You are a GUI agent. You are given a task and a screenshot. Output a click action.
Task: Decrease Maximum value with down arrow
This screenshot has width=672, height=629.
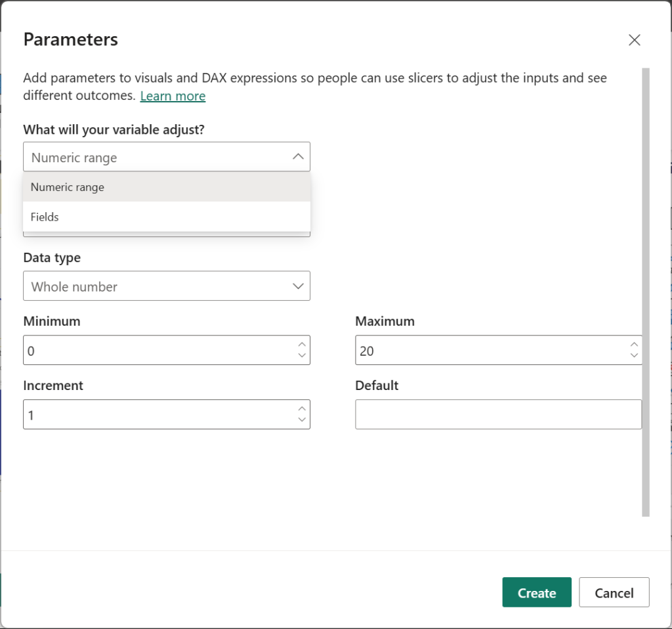pos(633,356)
